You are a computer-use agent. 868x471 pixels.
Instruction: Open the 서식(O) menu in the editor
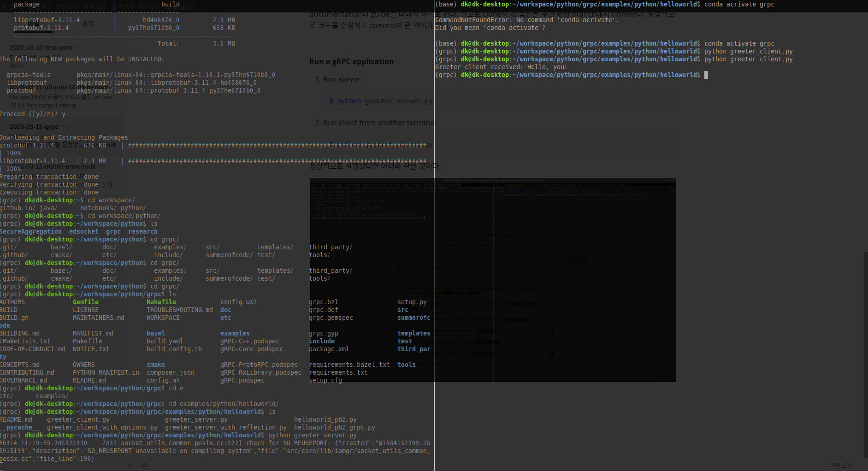pos(94,7)
